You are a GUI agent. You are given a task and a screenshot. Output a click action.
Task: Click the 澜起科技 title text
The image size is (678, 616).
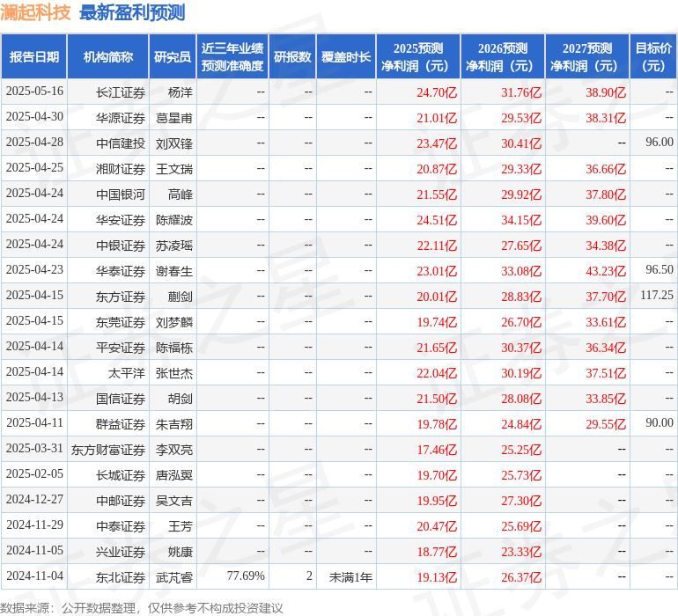(35, 12)
